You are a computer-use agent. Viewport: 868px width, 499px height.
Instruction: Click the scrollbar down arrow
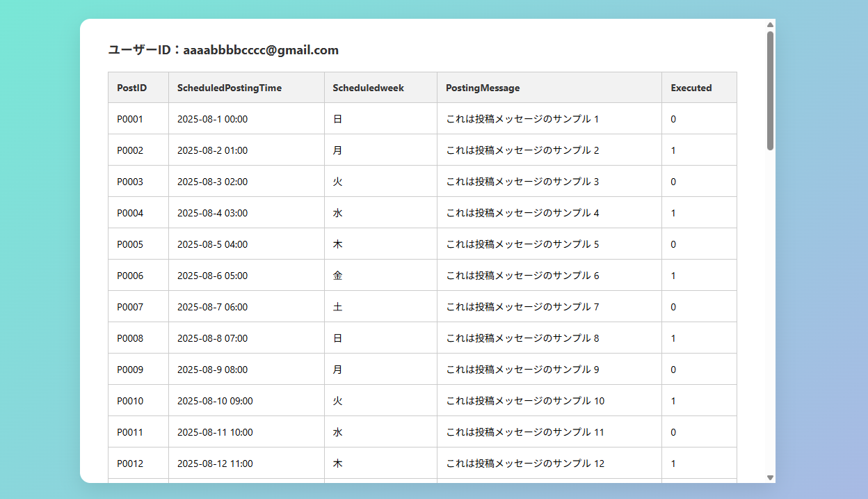pyautogui.click(x=770, y=477)
